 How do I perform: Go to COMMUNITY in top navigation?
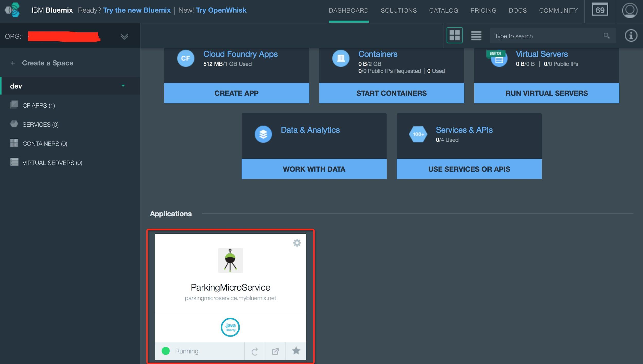(x=558, y=11)
